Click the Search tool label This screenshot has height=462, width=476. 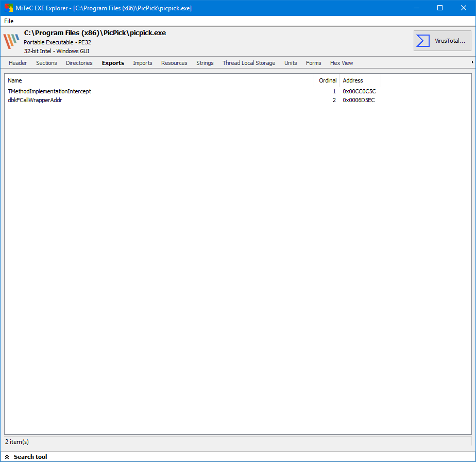[30, 457]
